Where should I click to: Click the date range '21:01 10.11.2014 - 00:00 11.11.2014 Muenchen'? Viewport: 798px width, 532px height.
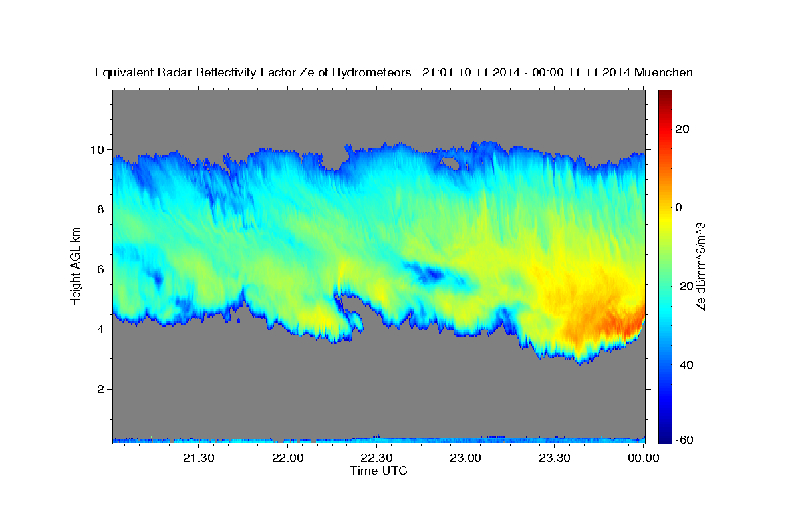pos(558,72)
